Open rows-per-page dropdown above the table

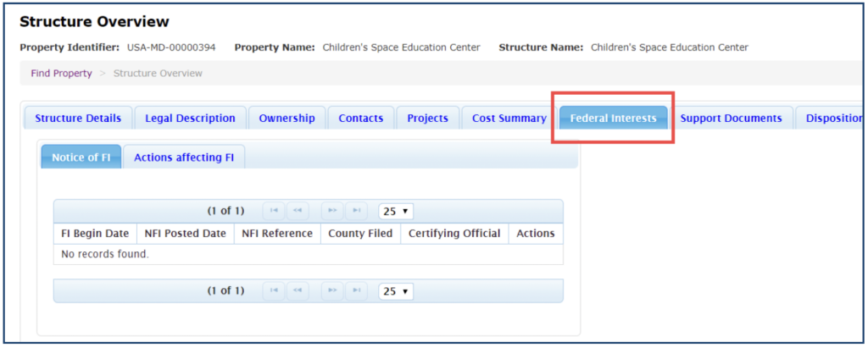pyautogui.click(x=396, y=211)
